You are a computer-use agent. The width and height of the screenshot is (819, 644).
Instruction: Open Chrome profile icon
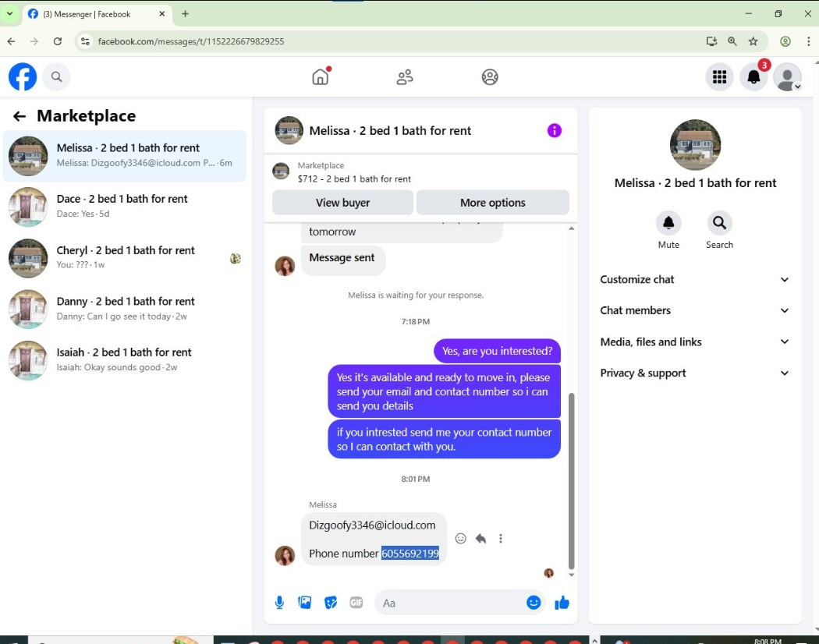point(785,41)
